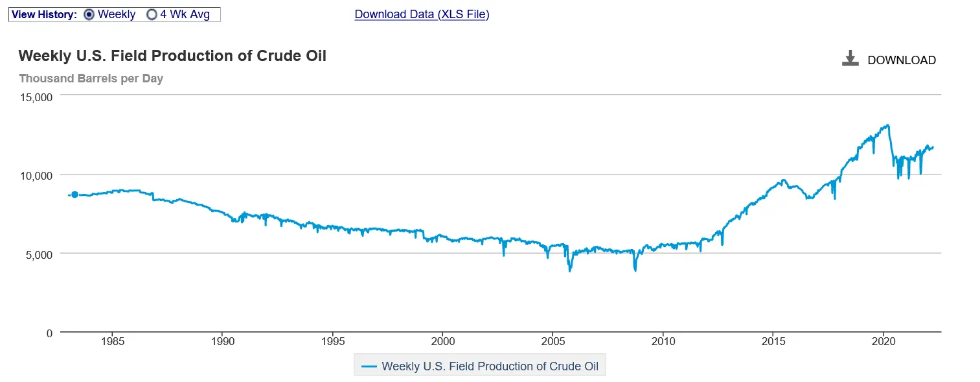
Task: Click the 2000 label on the time axis
Action: coord(443,341)
